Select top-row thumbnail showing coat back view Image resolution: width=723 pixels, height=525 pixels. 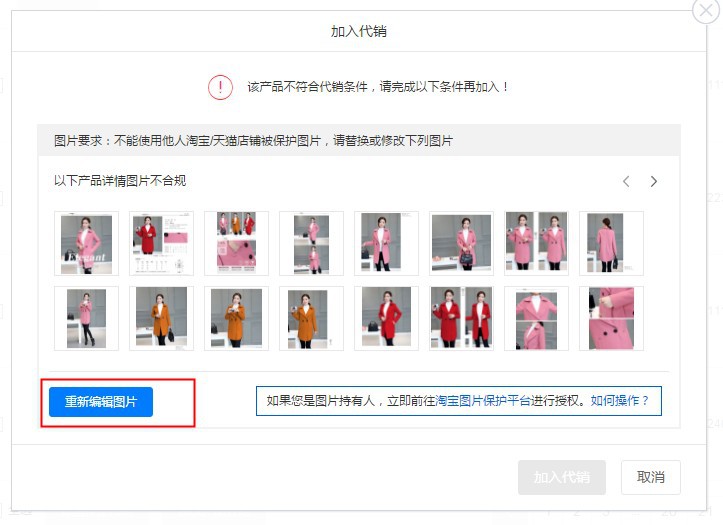[611, 243]
